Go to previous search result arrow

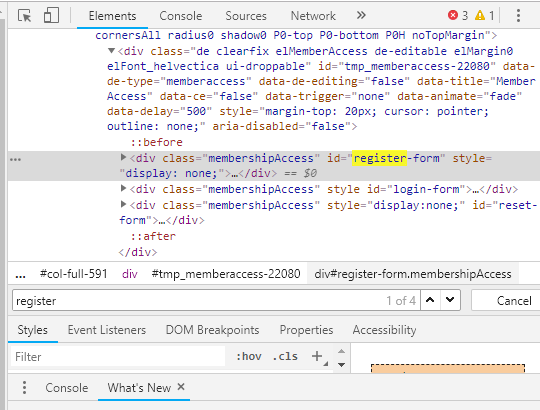point(430,300)
